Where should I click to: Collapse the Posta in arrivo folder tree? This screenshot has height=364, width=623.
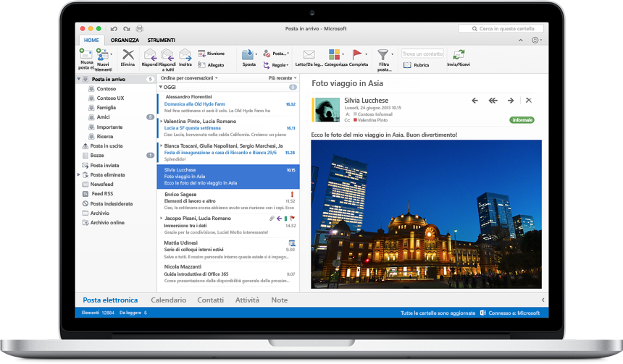[79, 79]
